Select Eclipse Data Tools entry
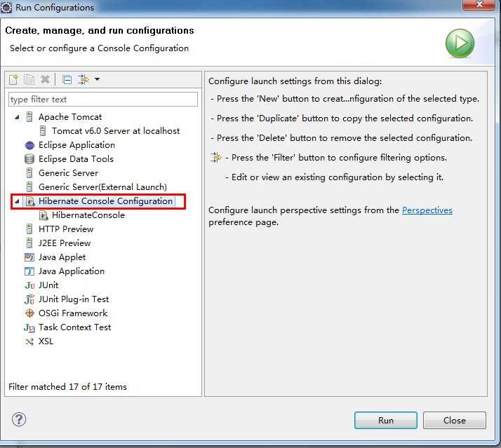 pyautogui.click(x=76, y=159)
